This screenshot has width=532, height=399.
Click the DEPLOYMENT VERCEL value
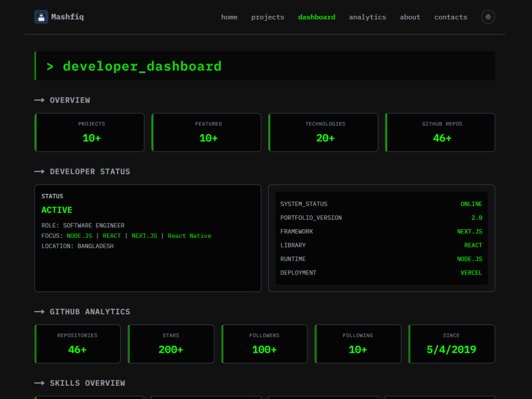point(471,273)
